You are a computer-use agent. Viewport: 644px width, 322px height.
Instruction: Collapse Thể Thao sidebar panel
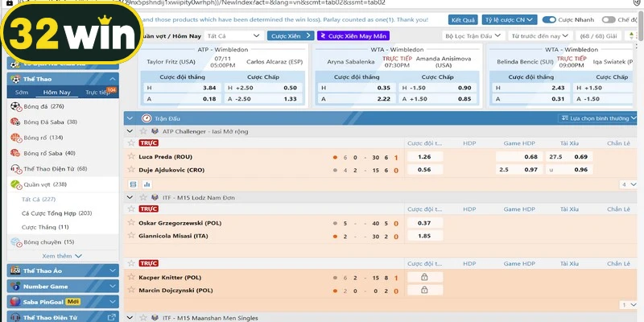pos(112,79)
